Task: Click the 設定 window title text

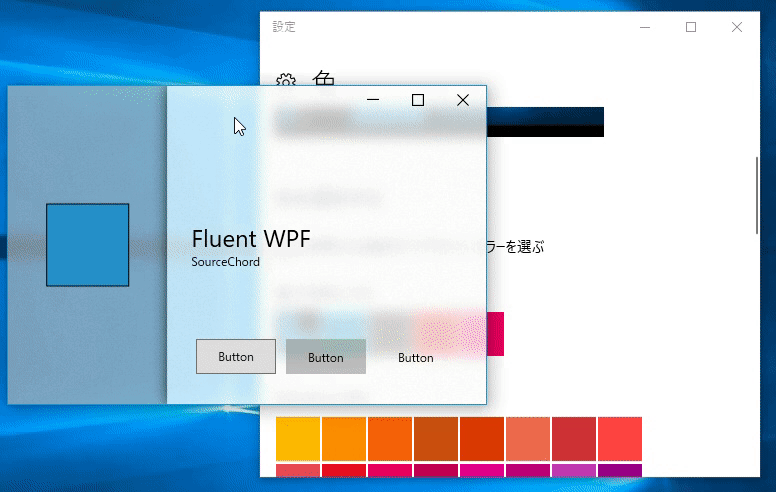Action: point(284,27)
